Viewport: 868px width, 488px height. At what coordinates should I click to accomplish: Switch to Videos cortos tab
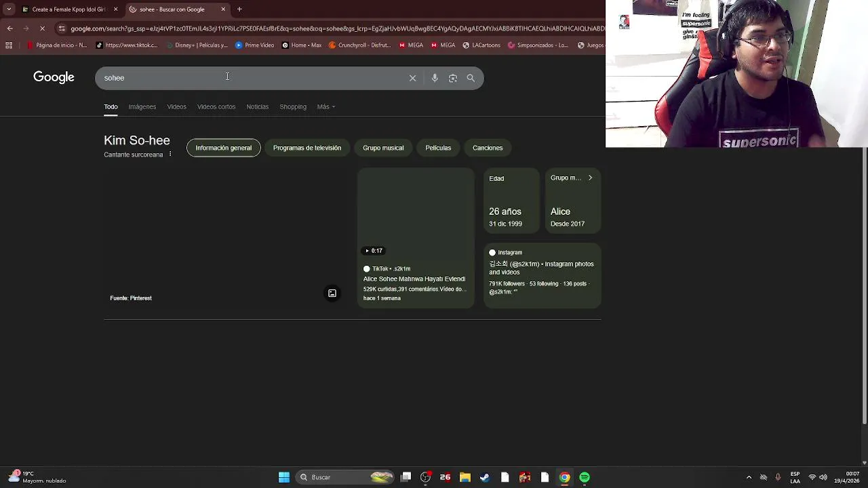(216, 106)
